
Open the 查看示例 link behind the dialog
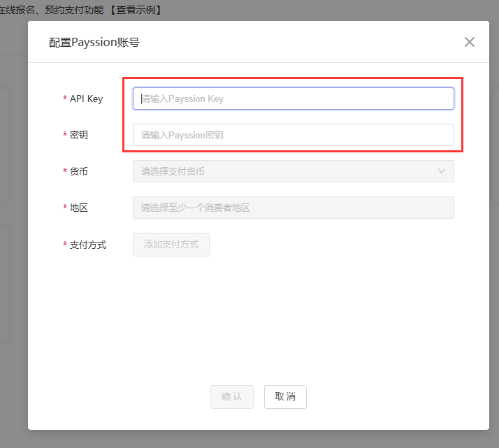[x=136, y=10]
